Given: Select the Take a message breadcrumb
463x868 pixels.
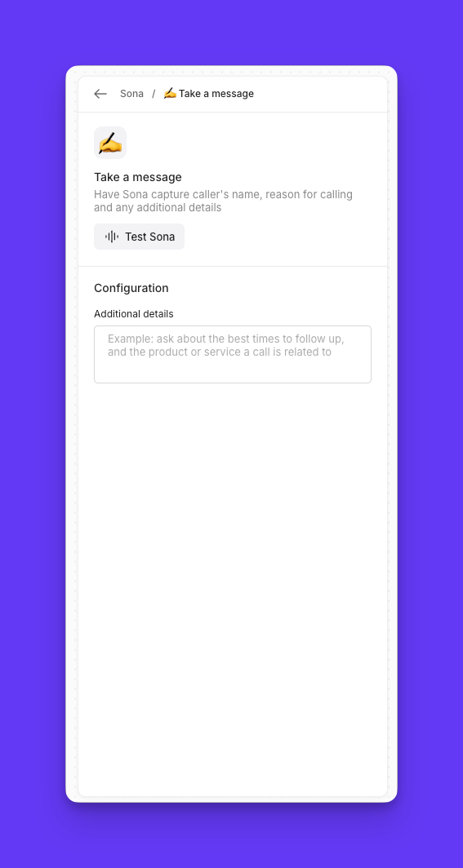Looking at the screenshot, I should point(209,94).
